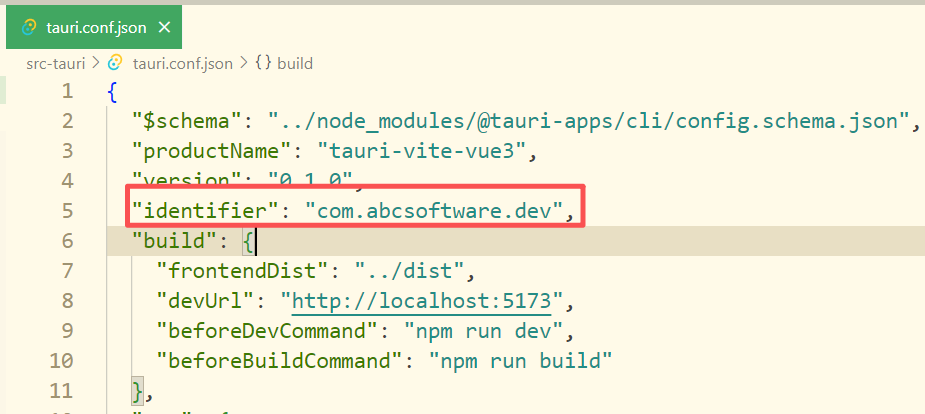Click the "$schema" key
Image resolution: width=925 pixels, height=414 pixels.
coord(188,121)
